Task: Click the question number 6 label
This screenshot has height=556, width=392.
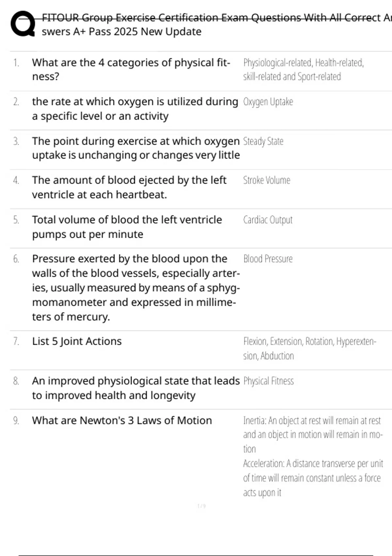Action: (16, 259)
